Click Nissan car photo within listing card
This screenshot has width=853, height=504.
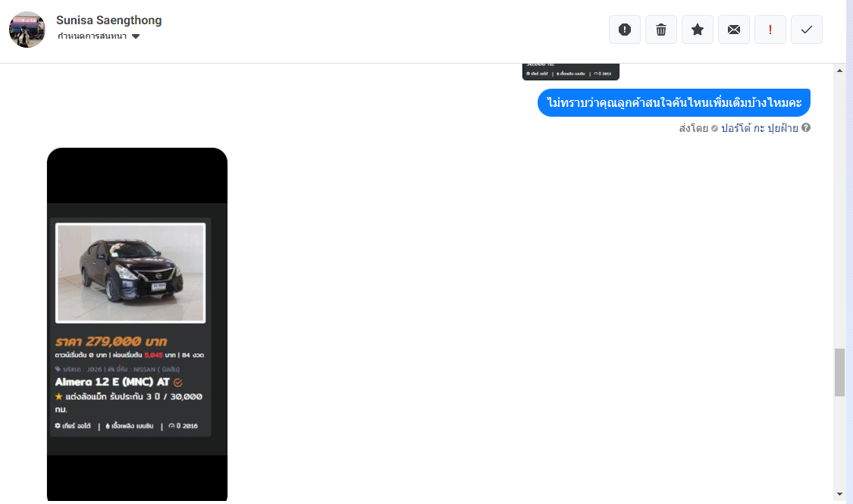(x=130, y=273)
